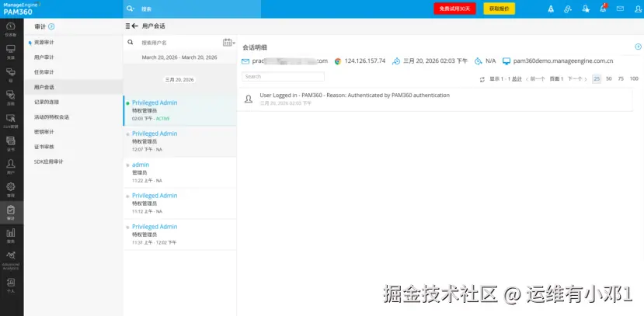Click the refresh icon beside pagination
Image resolution: width=644 pixels, height=316 pixels.
[482, 79]
